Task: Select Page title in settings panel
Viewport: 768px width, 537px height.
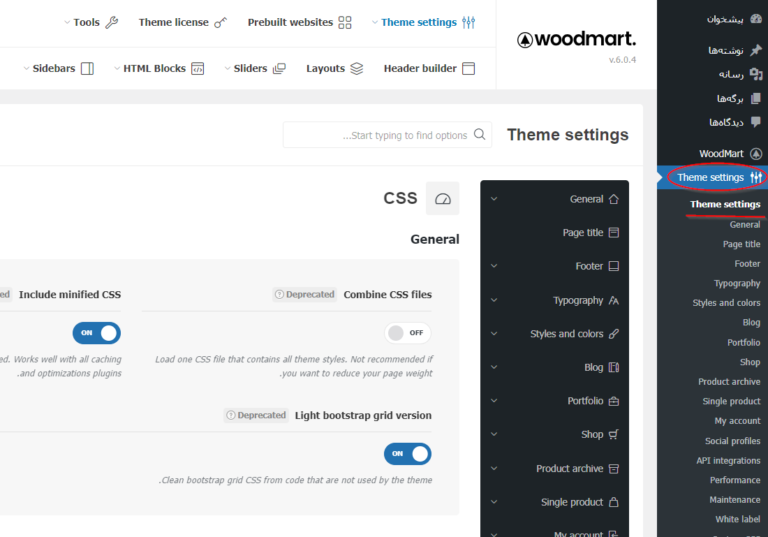Action: [x=590, y=233]
